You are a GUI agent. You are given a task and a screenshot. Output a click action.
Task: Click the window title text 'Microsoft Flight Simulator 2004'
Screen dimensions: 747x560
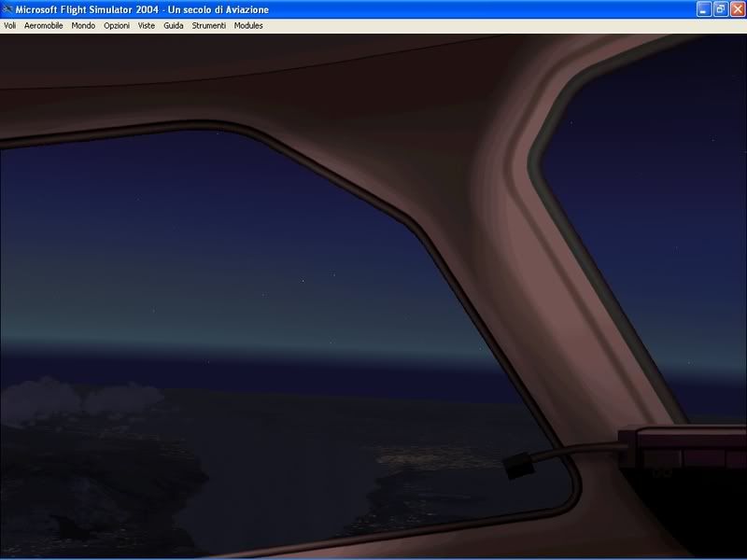point(87,9)
